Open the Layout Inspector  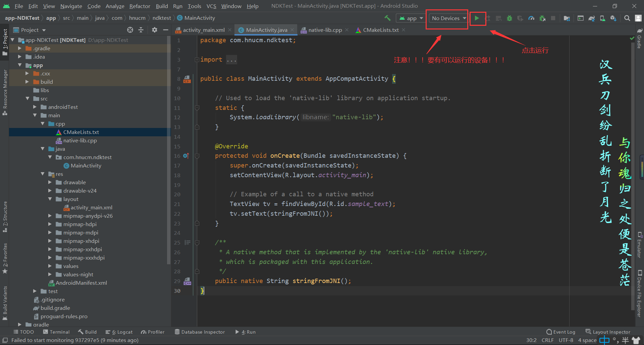608,332
